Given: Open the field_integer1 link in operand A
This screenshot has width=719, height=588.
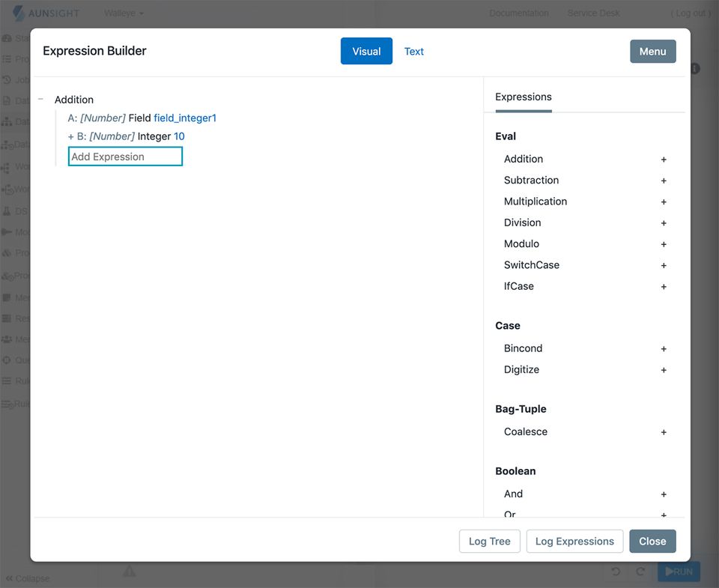Looking at the screenshot, I should [x=184, y=118].
